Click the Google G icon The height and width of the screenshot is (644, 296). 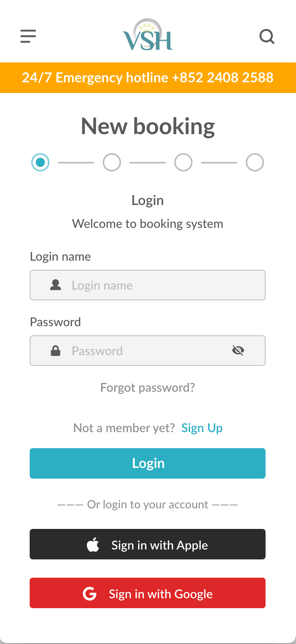coord(90,593)
